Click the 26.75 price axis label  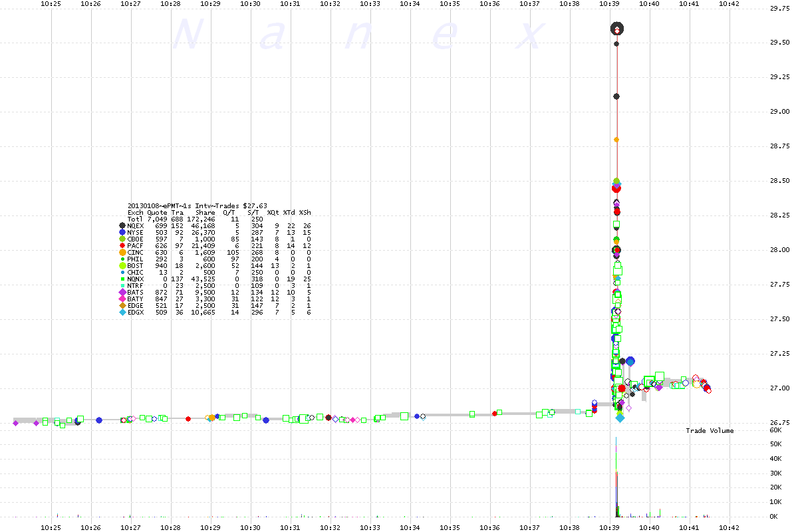(x=779, y=423)
